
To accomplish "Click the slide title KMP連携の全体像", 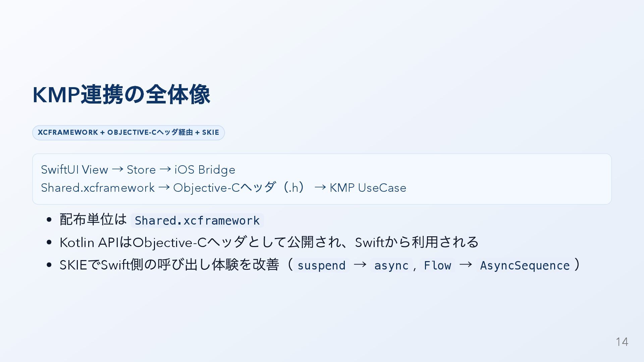I will tap(121, 95).
